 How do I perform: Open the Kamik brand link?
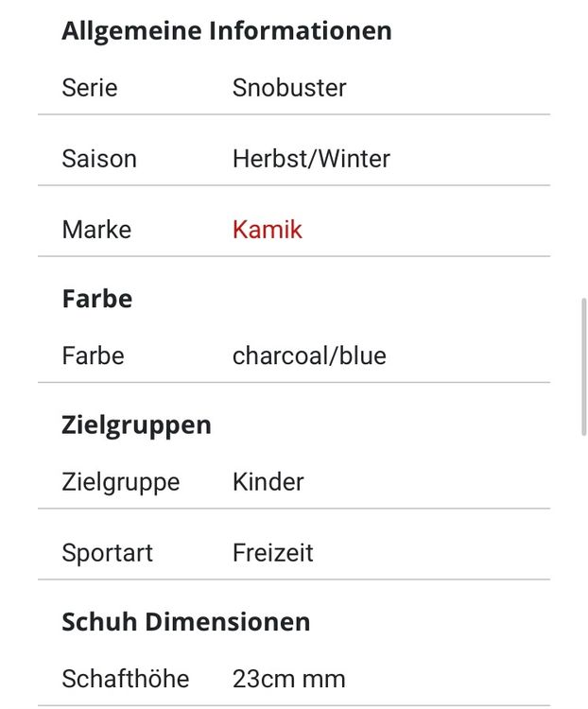tap(267, 230)
